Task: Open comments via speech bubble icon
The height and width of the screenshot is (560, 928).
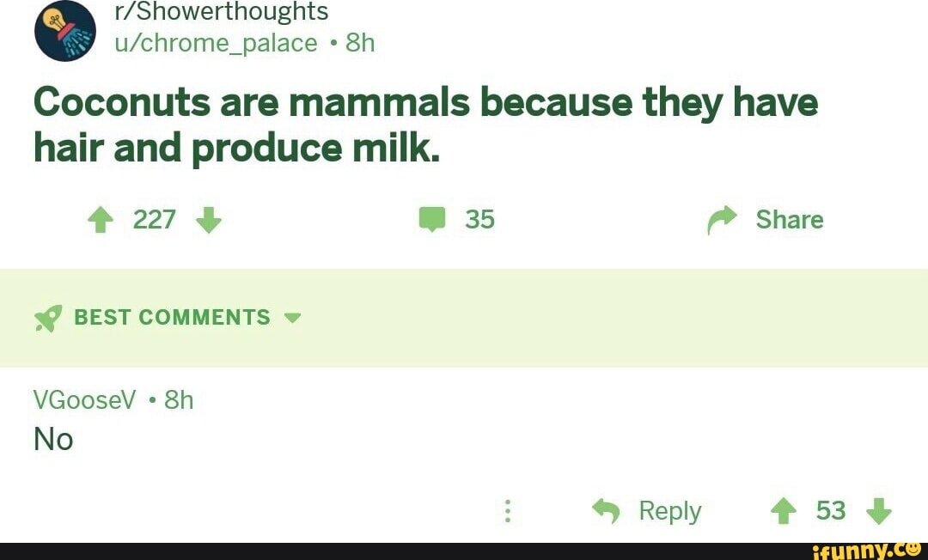Action: coord(431,221)
